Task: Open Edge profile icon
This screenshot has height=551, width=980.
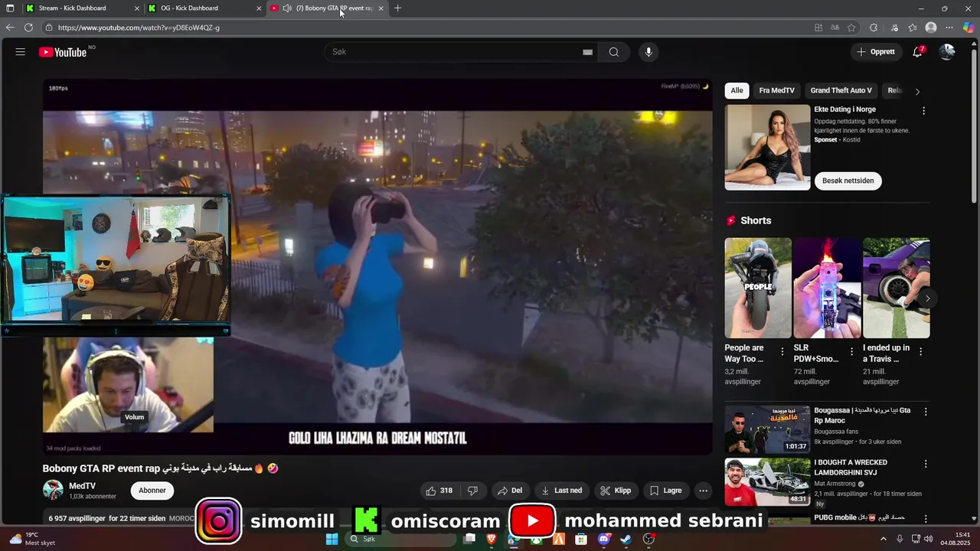Action: tap(931, 28)
